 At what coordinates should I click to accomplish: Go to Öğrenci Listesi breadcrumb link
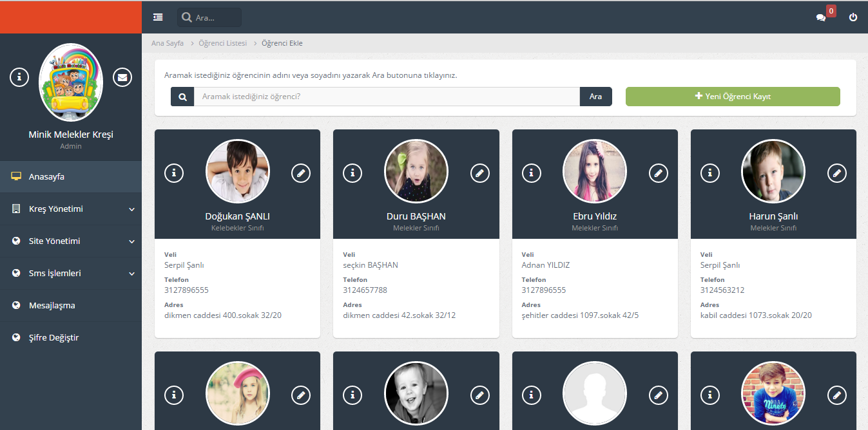pyautogui.click(x=222, y=43)
